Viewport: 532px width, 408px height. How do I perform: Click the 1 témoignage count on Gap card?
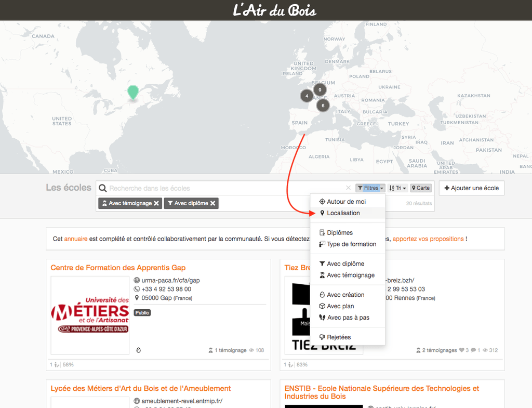[x=228, y=350]
